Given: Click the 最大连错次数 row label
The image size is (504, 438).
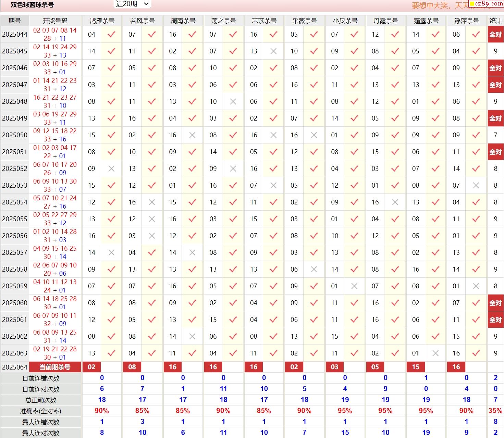Looking at the screenshot, I should pos(41,422).
